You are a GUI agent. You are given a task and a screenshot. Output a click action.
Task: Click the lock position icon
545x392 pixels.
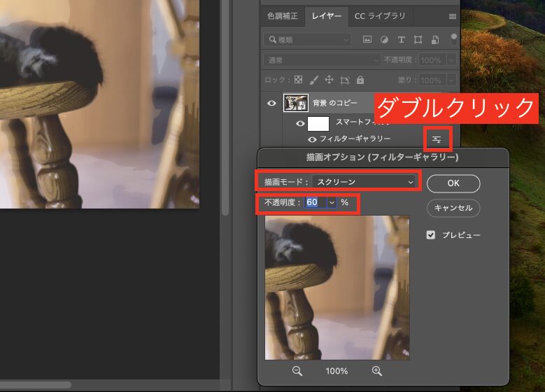329,80
